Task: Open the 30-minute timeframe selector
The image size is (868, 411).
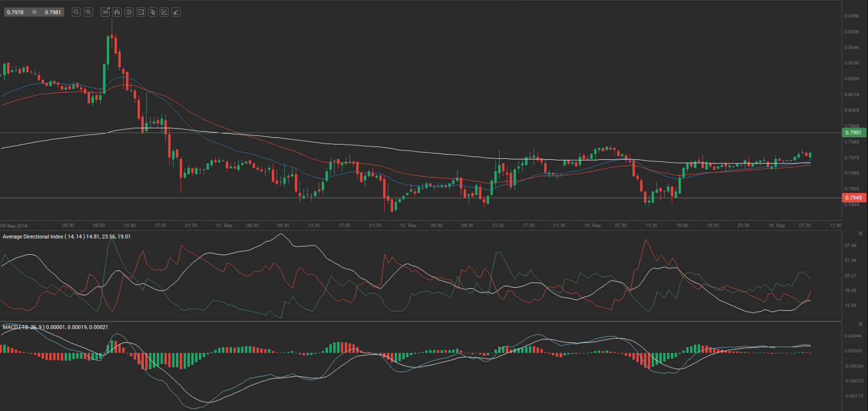Action: click(105, 12)
